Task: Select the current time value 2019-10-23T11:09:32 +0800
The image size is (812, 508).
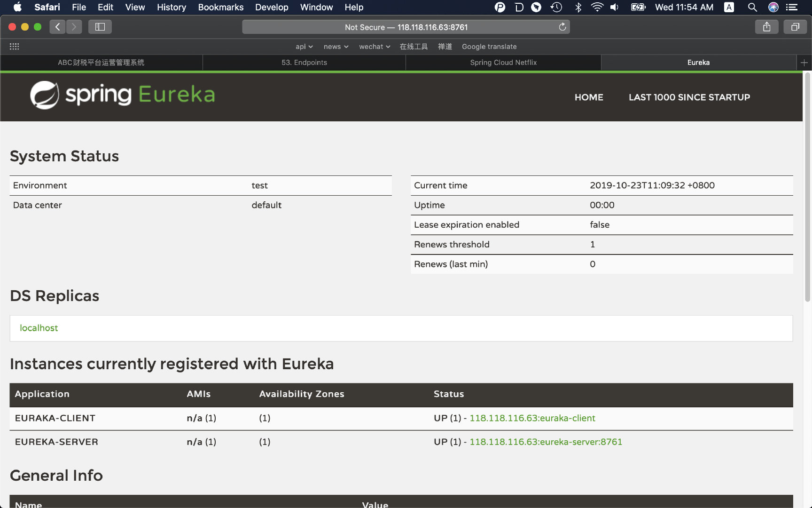Action: click(652, 185)
